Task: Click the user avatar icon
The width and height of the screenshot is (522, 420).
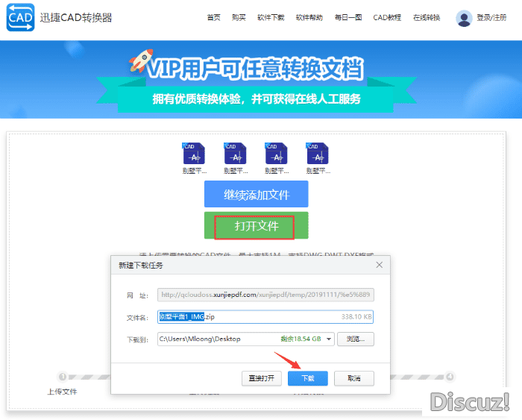Action: click(464, 18)
